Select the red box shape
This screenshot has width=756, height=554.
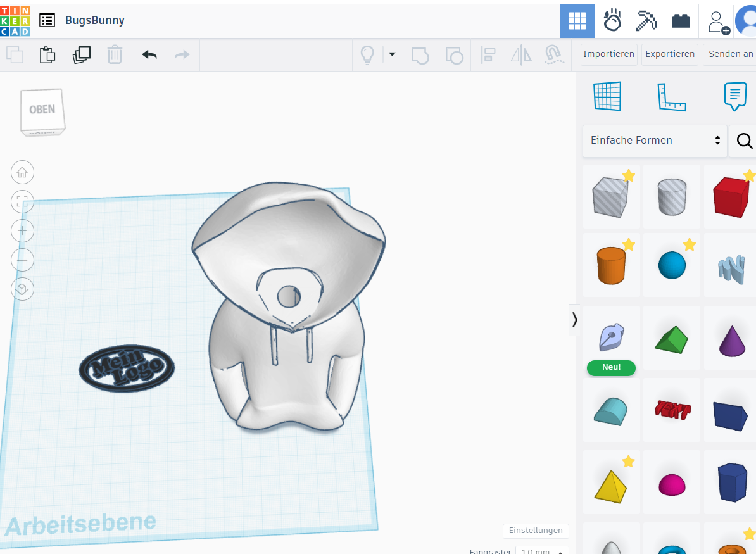click(x=731, y=197)
